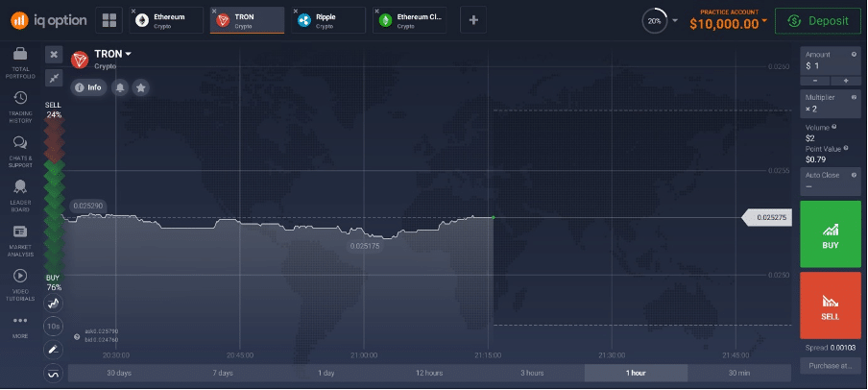Screen dimensions: 868x390
Task: Click the ask/bid help question icon
Action: (77, 336)
